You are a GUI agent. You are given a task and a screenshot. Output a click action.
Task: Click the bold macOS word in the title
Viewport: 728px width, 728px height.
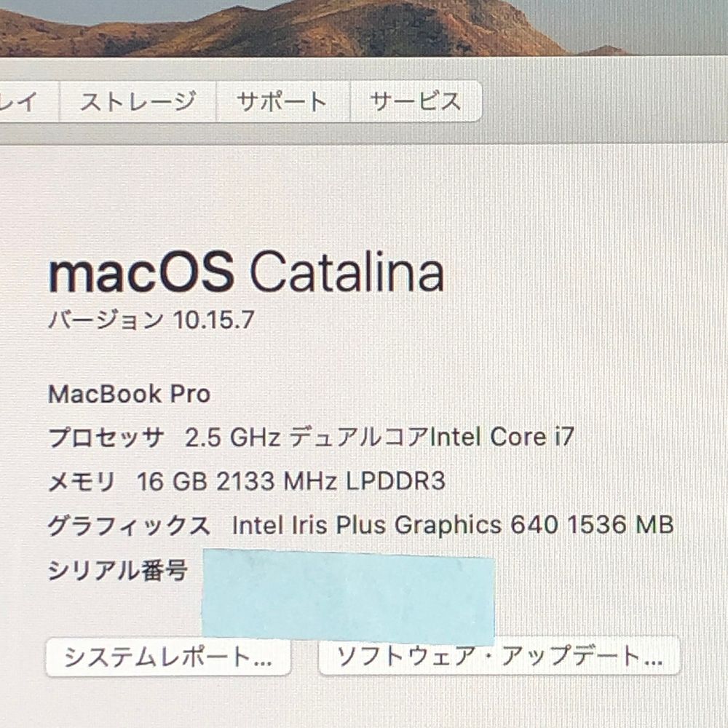(141, 272)
